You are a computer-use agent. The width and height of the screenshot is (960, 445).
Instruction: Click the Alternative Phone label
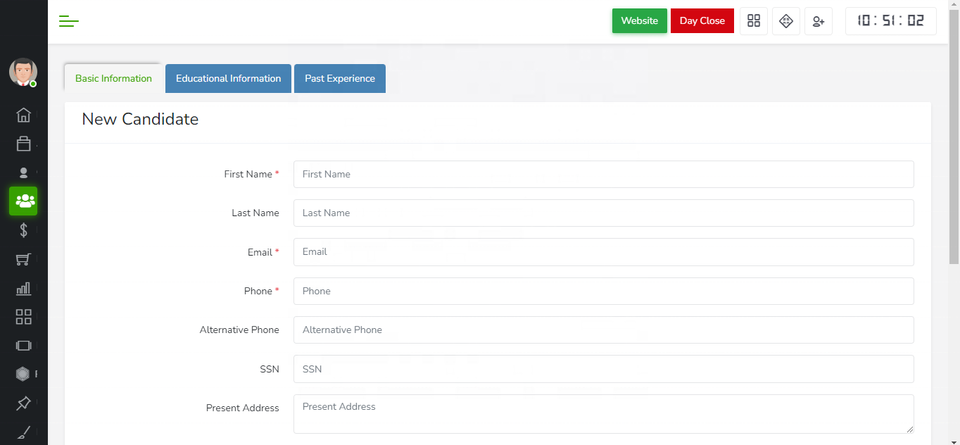pos(239,329)
